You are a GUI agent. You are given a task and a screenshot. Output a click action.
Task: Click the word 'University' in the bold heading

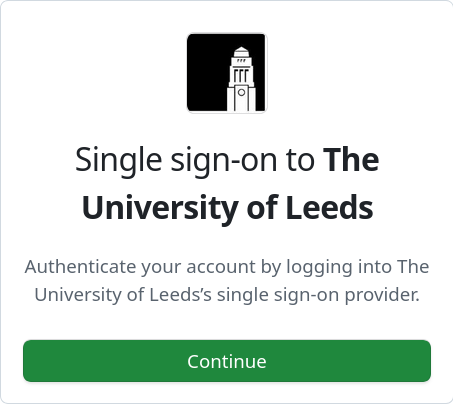coord(160,208)
